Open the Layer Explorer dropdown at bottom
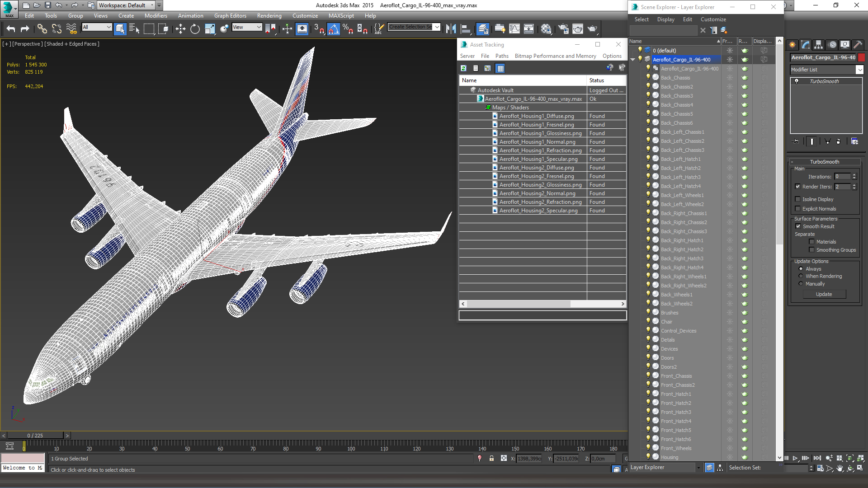868x488 pixels. coord(698,468)
